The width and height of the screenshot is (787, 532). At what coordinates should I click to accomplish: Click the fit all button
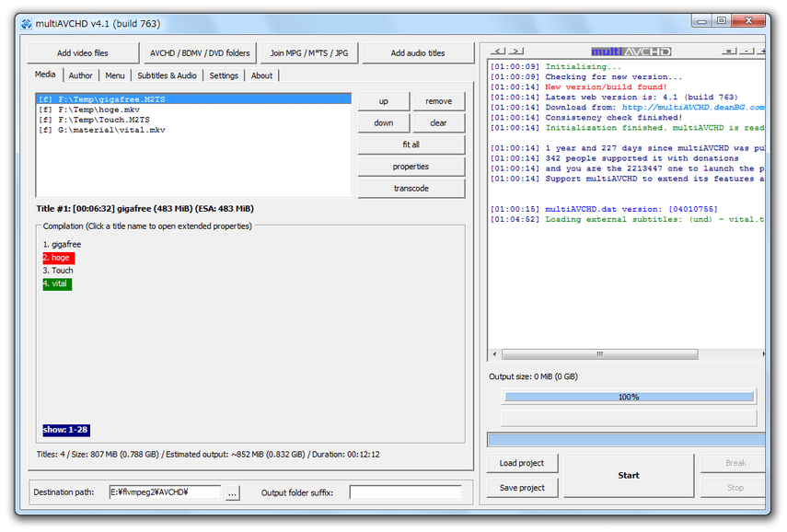point(411,145)
